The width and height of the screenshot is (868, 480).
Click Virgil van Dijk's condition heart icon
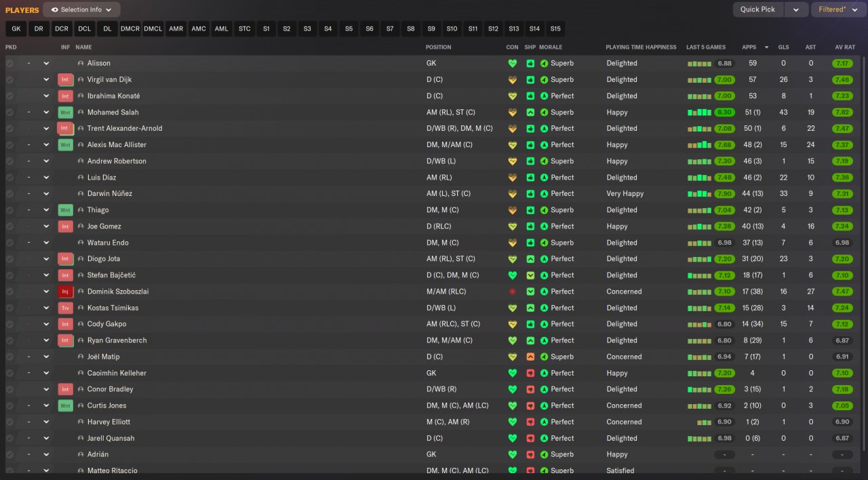coord(513,79)
